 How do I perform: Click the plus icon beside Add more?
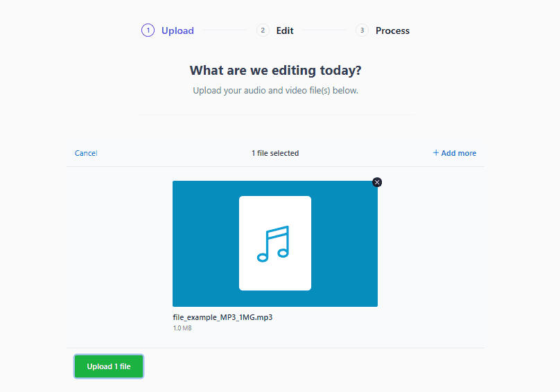[x=436, y=153]
